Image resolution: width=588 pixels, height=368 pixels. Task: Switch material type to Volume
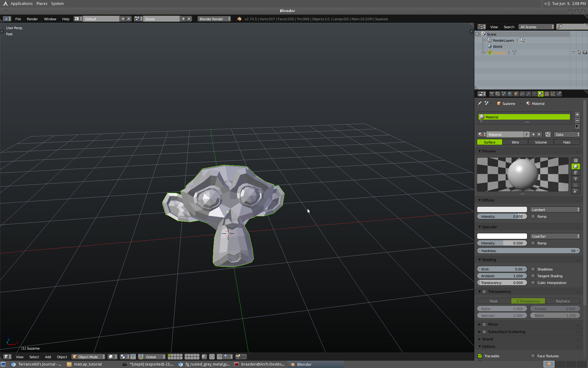pyautogui.click(x=541, y=142)
